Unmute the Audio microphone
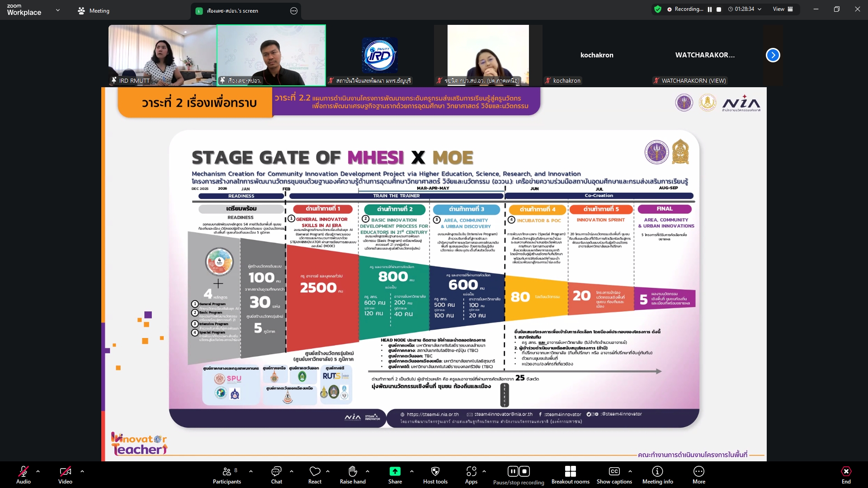This screenshot has height=488, width=868. pyautogui.click(x=24, y=472)
